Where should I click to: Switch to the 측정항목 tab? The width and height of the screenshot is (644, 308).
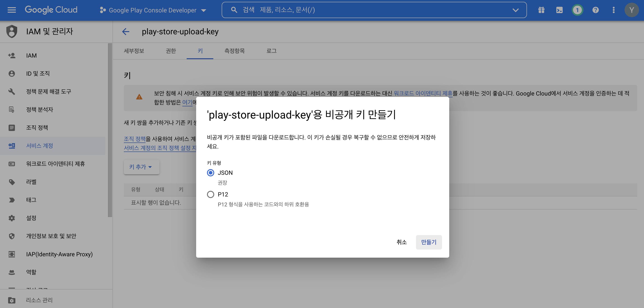coord(235,51)
